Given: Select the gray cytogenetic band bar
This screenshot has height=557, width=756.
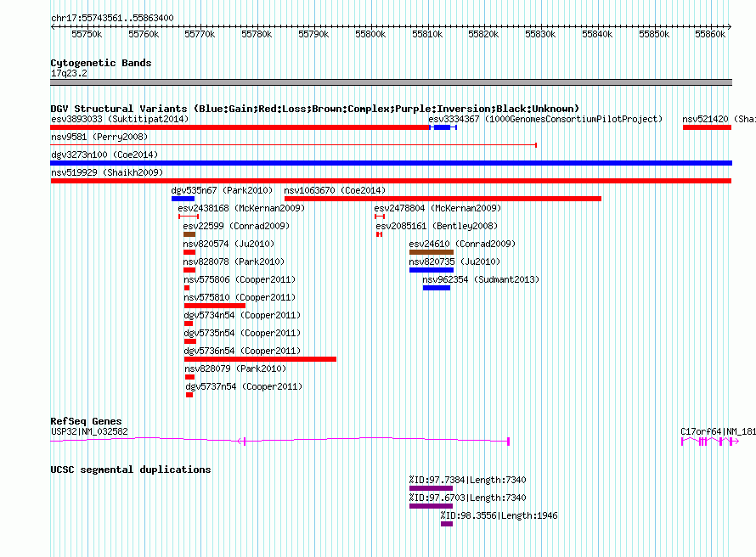Looking at the screenshot, I should pyautogui.click(x=391, y=83).
